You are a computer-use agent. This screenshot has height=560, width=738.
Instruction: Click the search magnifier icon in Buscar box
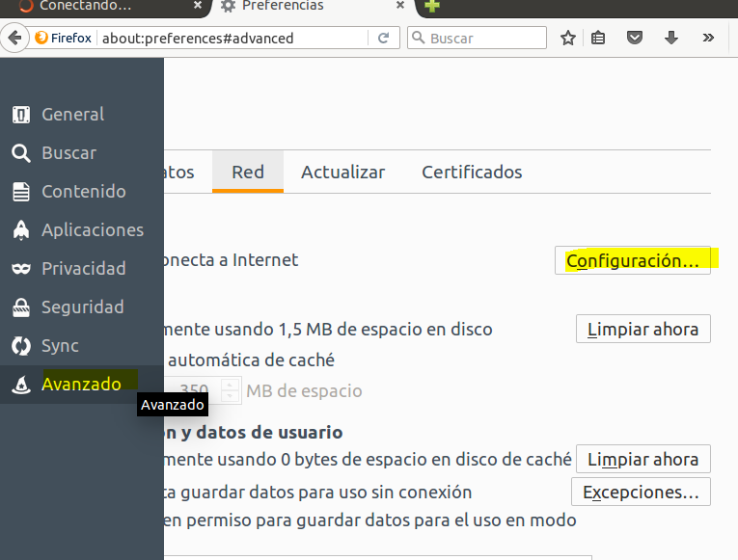(x=418, y=38)
